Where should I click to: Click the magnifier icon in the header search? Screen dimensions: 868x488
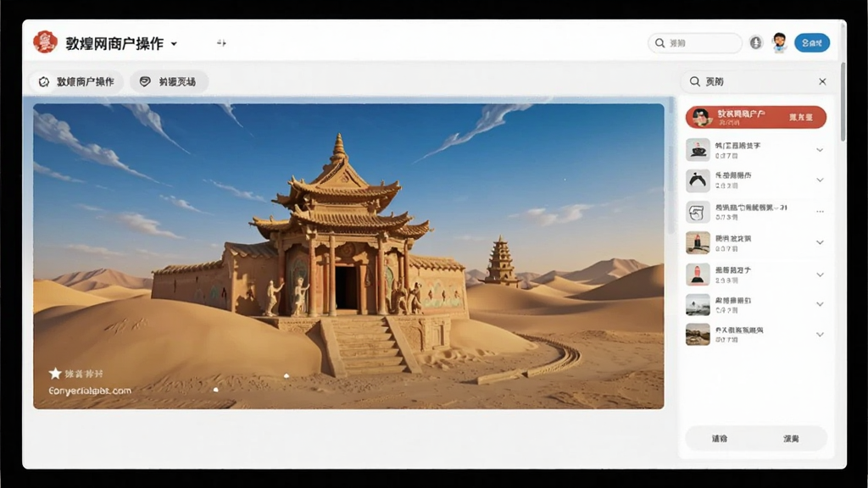659,42
